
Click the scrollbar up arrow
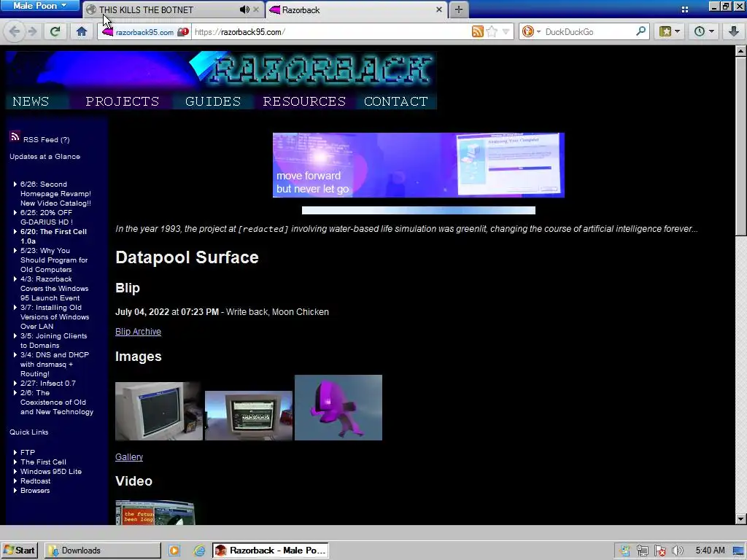(x=741, y=50)
